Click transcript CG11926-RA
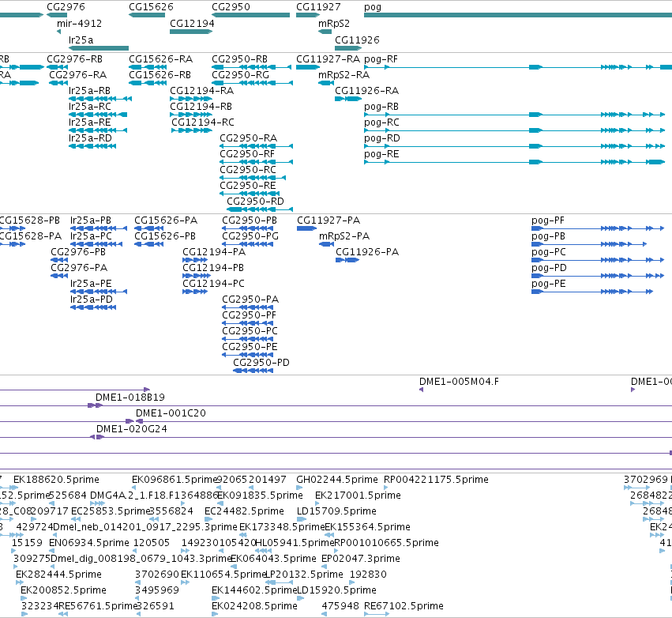The width and height of the screenshot is (672, 618). (x=348, y=99)
